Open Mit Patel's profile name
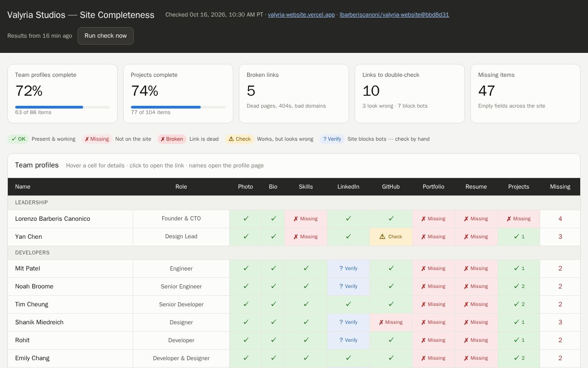 click(28, 269)
